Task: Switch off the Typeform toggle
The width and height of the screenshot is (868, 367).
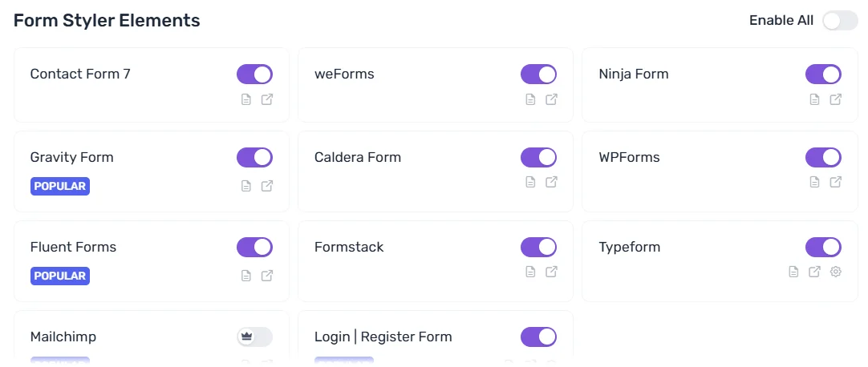Action: pyautogui.click(x=823, y=247)
